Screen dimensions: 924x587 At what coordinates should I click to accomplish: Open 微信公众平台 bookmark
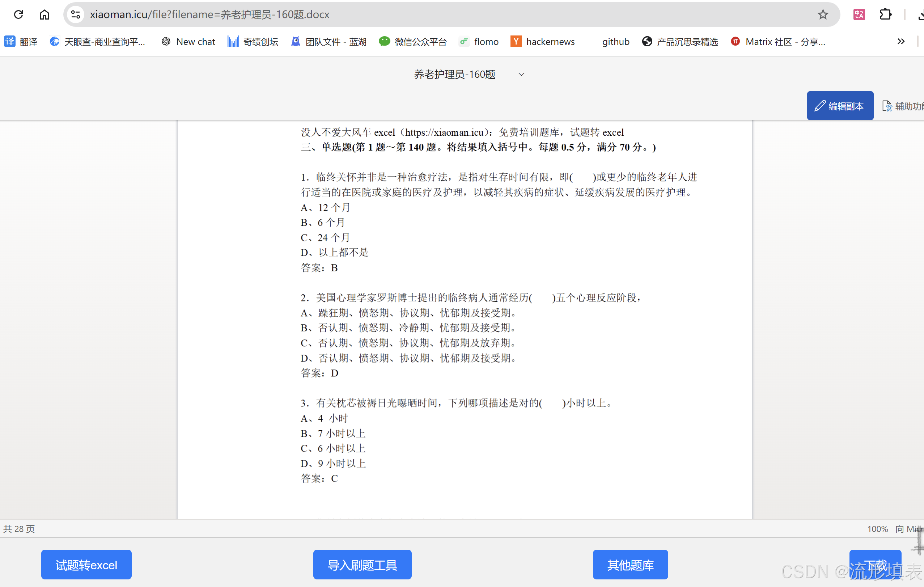pyautogui.click(x=413, y=42)
